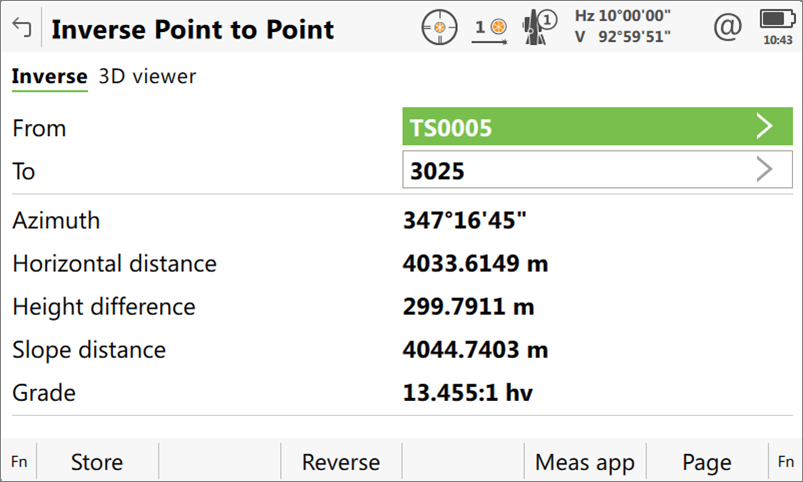Select the To field showing 3025
This screenshot has width=803, height=482.
575,170
